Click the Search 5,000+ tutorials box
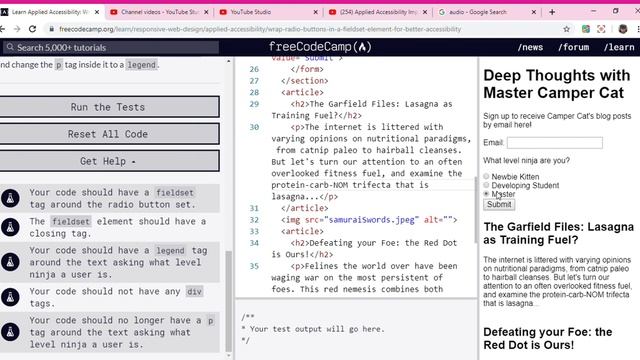The width and height of the screenshot is (640, 360). tap(111, 47)
